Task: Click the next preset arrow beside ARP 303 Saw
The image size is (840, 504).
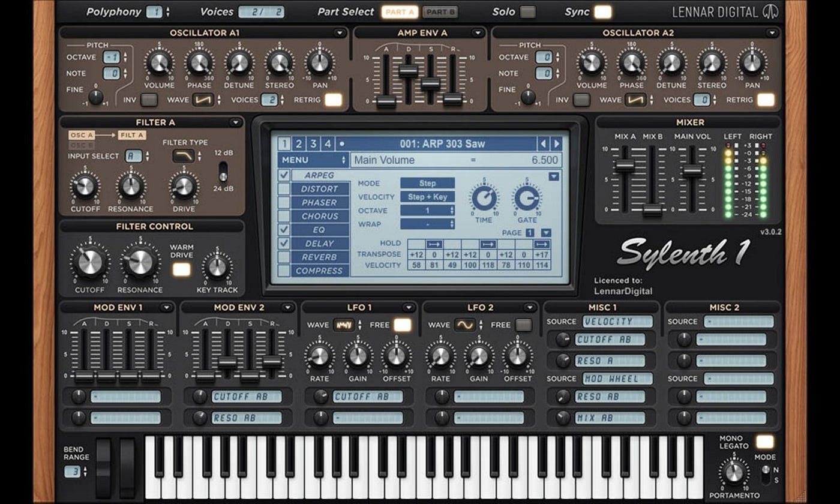Action: 555,144
